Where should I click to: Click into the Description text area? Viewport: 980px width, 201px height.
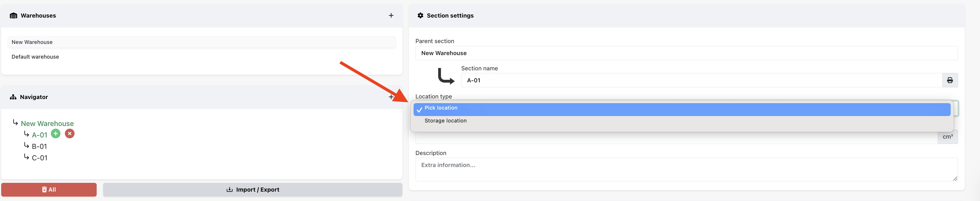[686, 169]
